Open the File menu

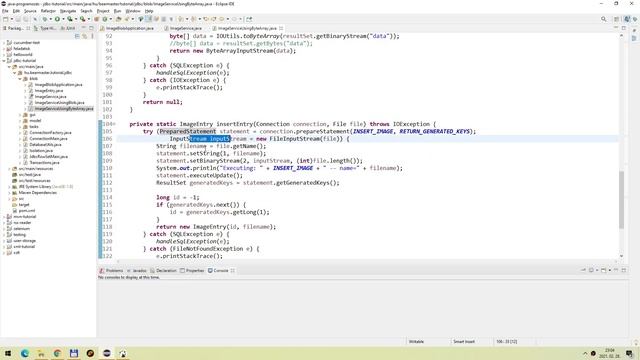coord(5,11)
